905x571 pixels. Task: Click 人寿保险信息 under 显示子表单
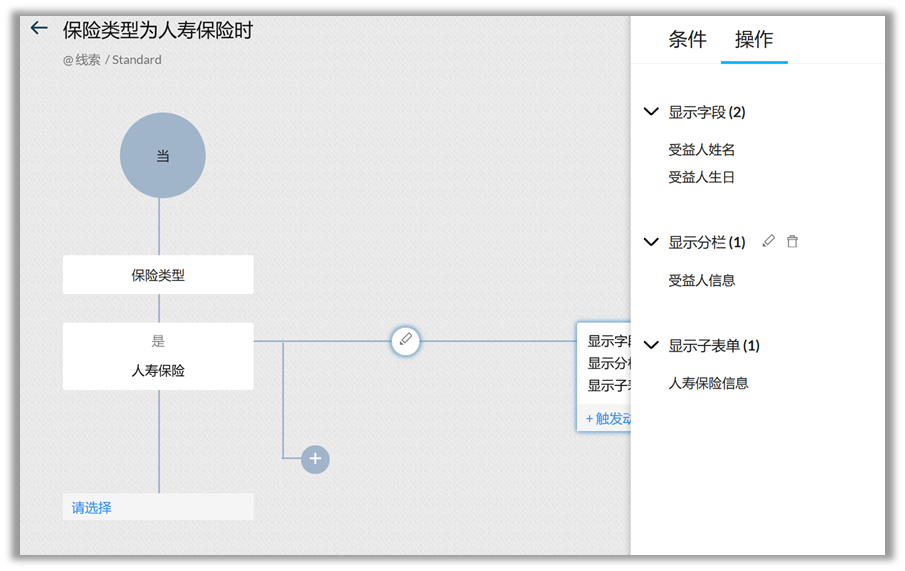[708, 383]
